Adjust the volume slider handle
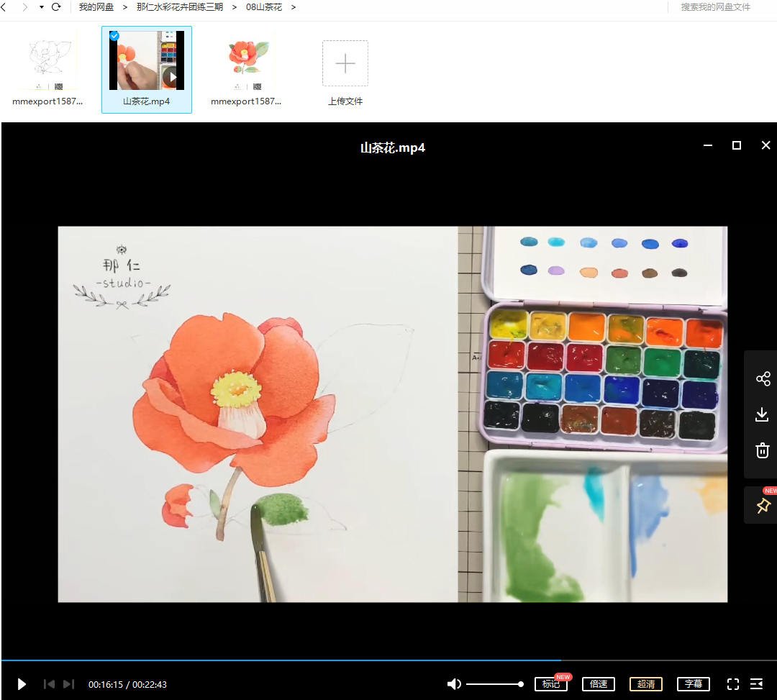The height and width of the screenshot is (700, 777). click(521, 684)
